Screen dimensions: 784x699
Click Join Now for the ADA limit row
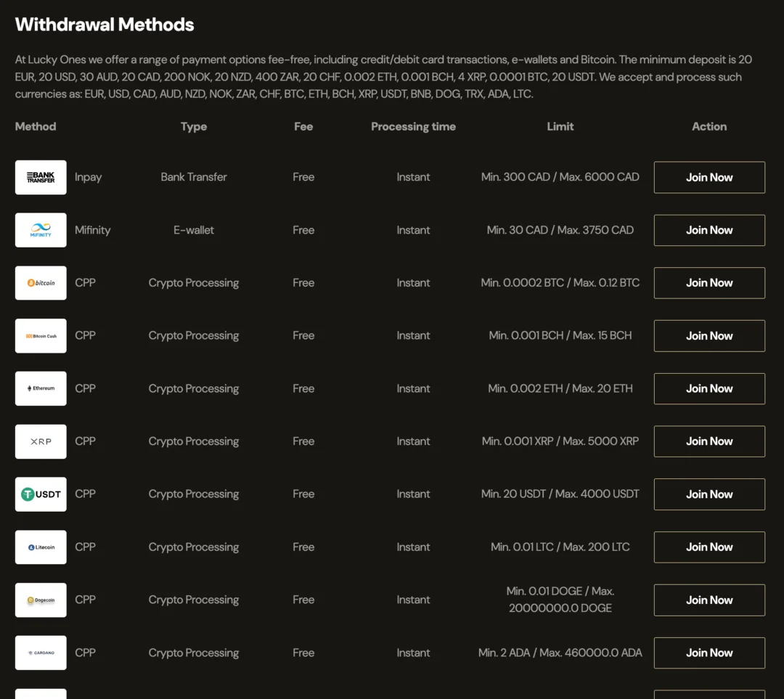(x=709, y=653)
